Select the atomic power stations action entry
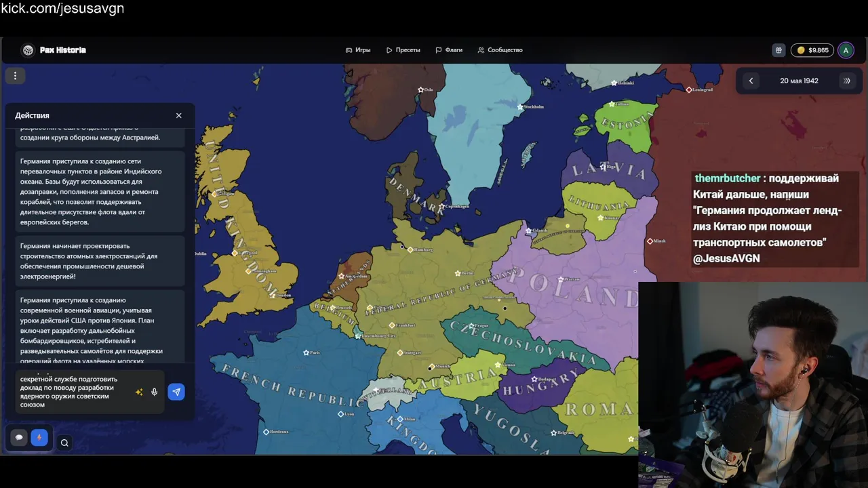 [100, 261]
